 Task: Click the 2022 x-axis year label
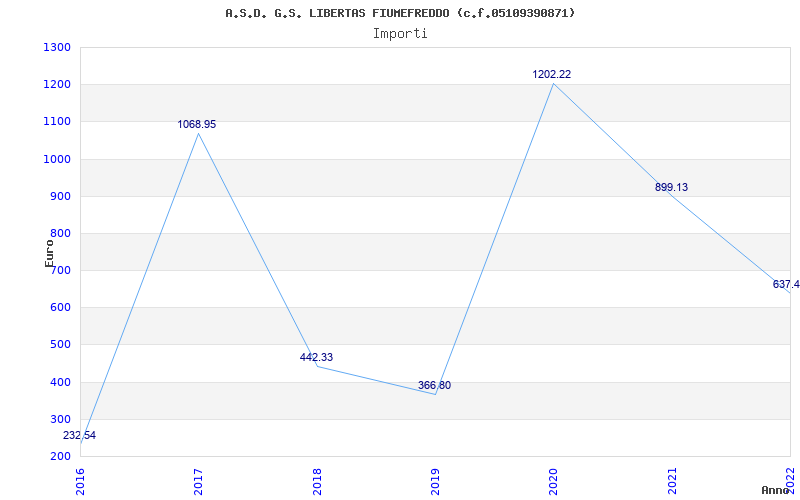[790, 479]
